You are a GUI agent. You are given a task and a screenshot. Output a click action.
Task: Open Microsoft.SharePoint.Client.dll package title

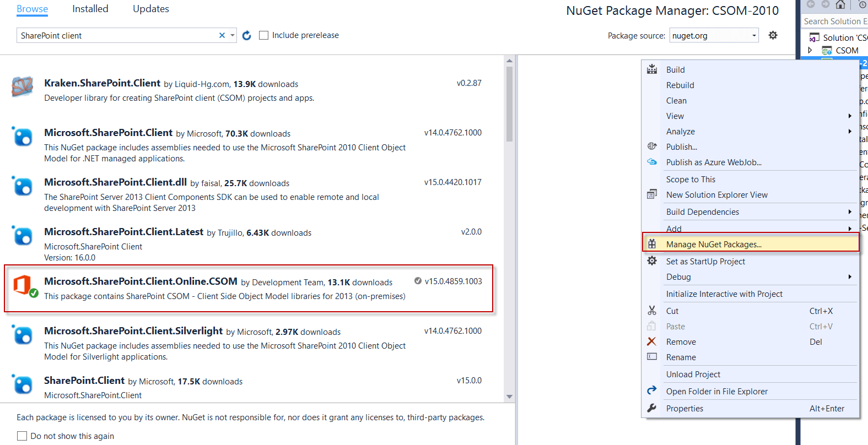(116, 182)
